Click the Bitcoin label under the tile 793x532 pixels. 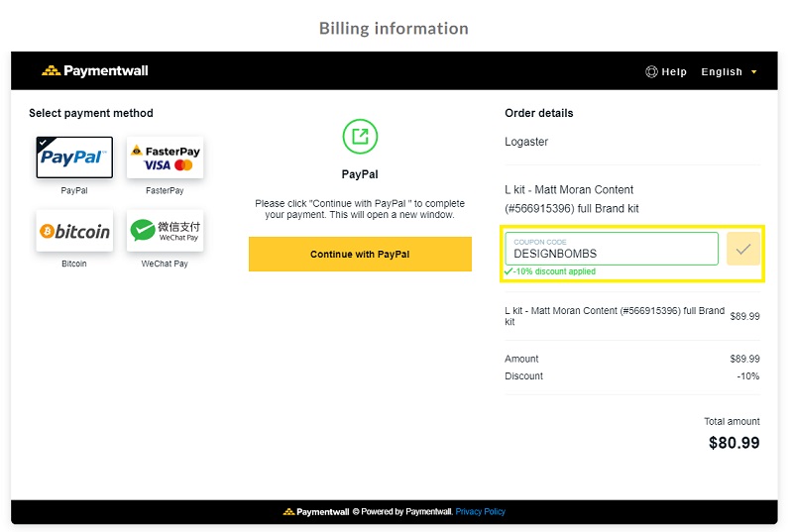[x=74, y=264]
